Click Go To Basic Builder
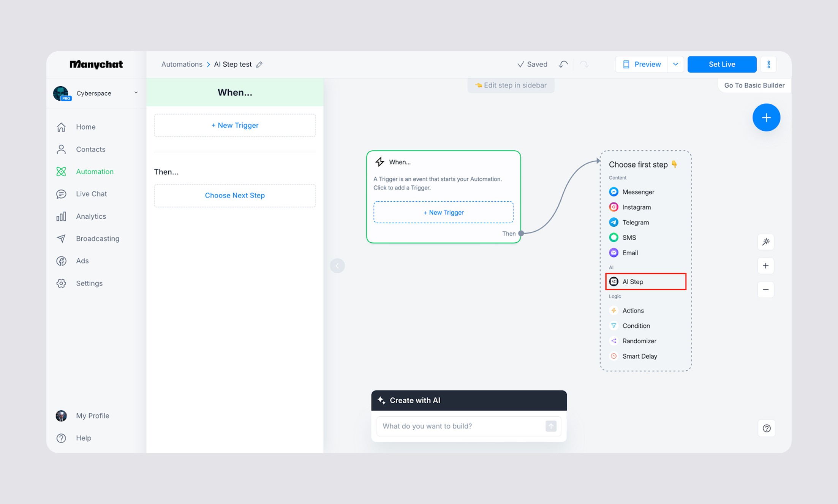 754,85
